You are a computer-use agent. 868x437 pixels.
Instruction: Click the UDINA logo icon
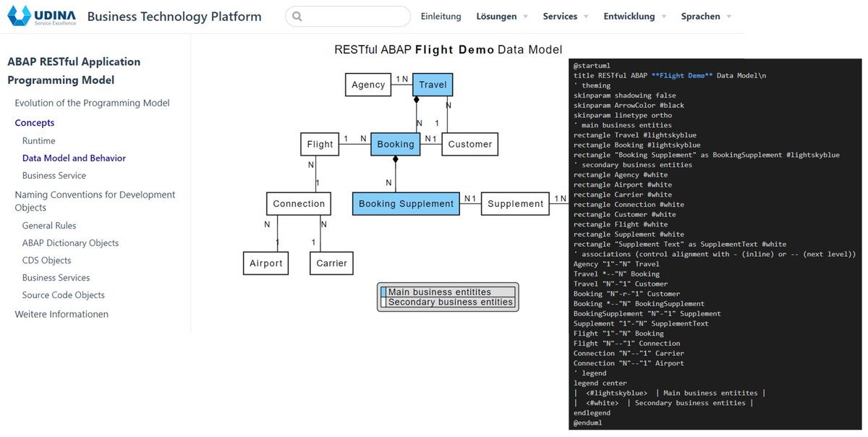pyautogui.click(x=20, y=16)
